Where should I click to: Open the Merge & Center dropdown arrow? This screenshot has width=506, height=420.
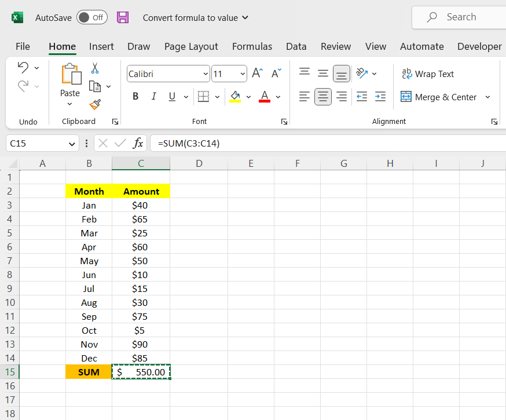[x=487, y=97]
